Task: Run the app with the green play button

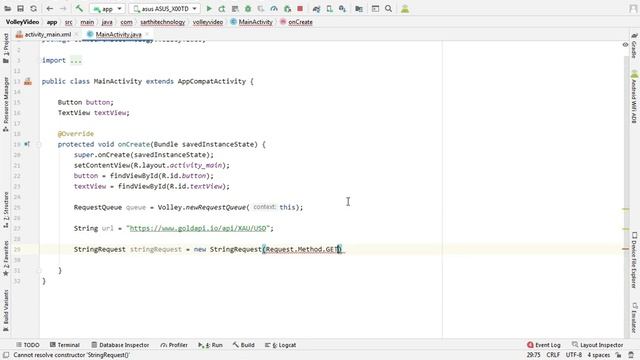Action: click(x=209, y=9)
